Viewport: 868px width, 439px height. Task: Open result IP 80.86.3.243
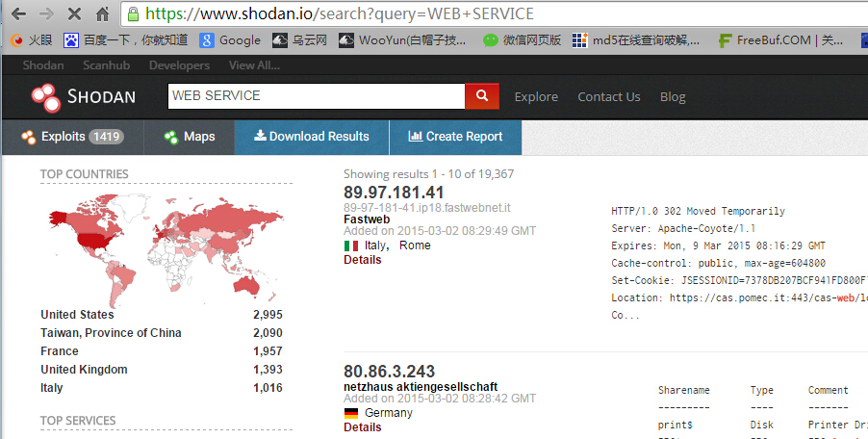[x=389, y=372]
